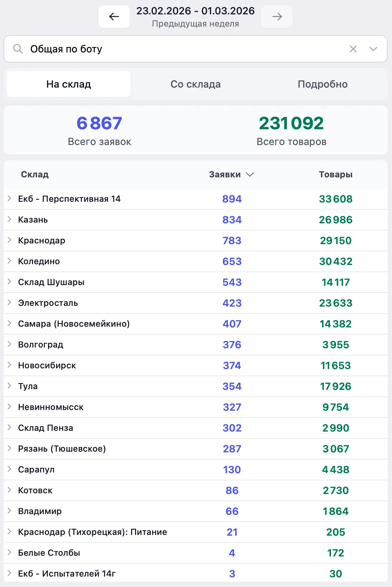Open the 'Подробно' tab

coord(322,84)
